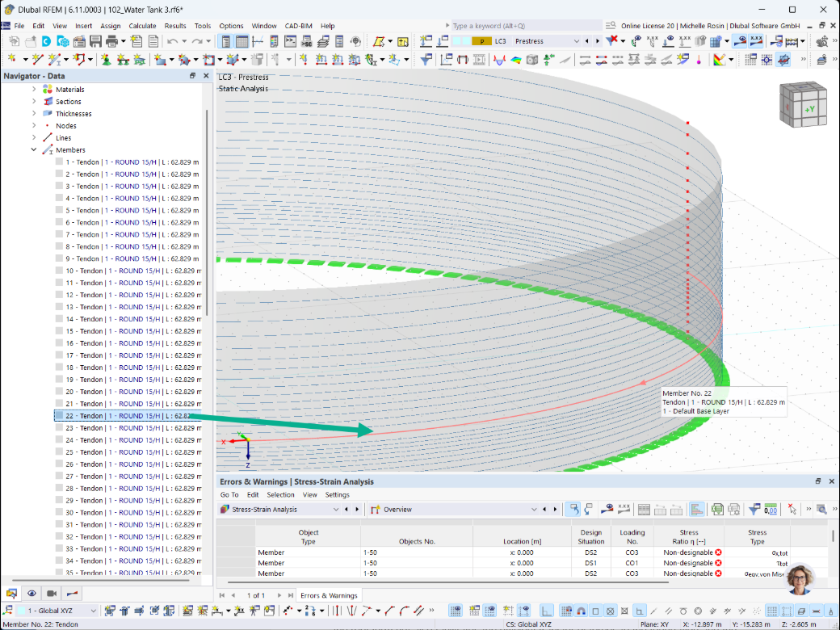
Task: Open the script console icon
Action: pos(290,41)
